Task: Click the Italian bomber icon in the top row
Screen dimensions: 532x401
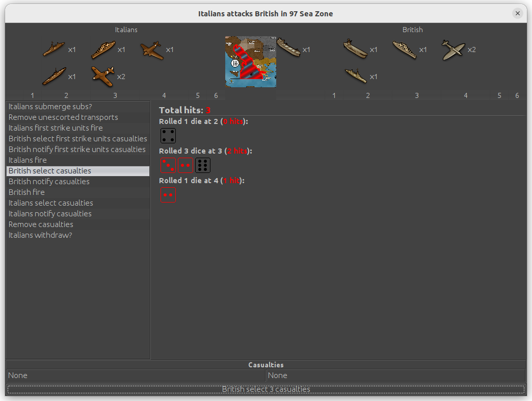Action: tap(151, 49)
